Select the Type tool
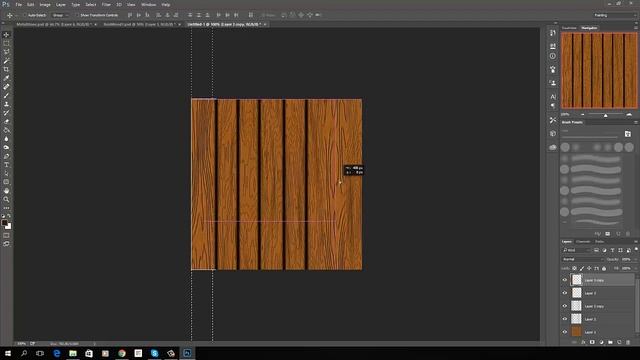This screenshot has width=640, height=360. tap(6, 165)
